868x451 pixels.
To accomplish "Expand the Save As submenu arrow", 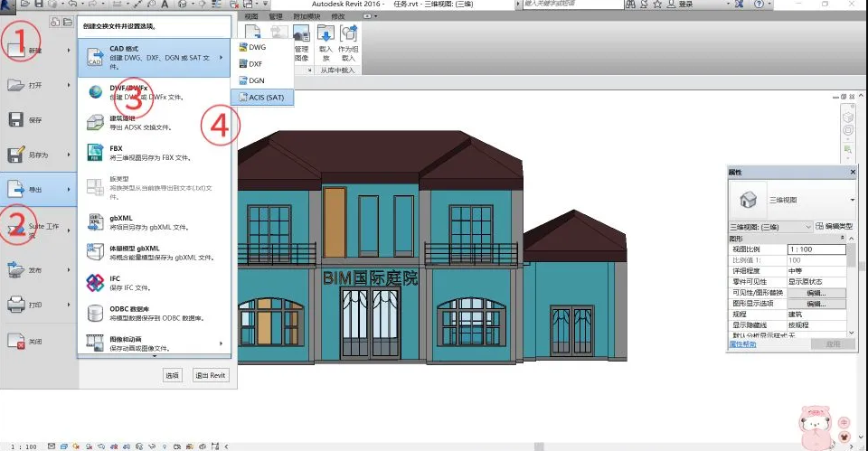I will pos(70,155).
